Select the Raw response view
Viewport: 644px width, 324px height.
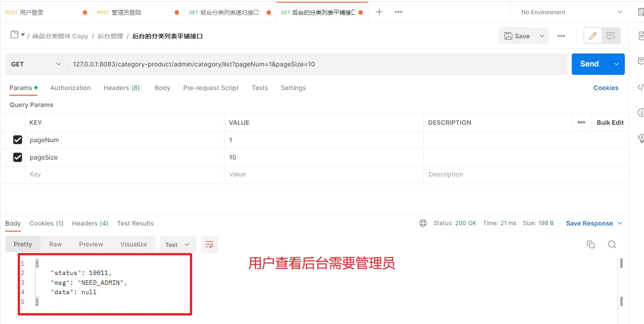(55, 244)
